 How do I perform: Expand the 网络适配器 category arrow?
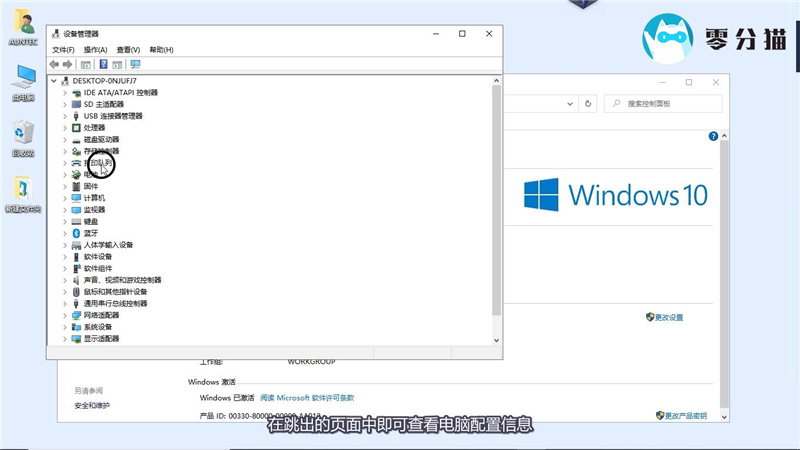pos(65,315)
